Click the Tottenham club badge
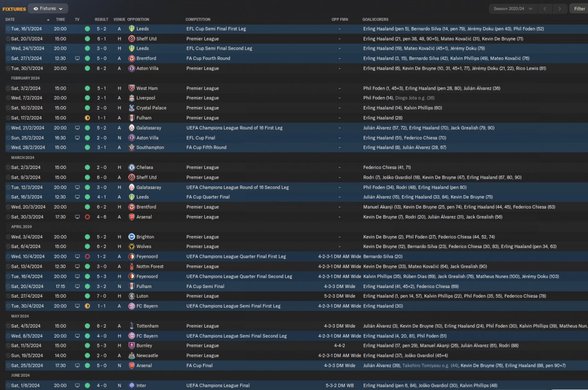This screenshot has width=588, height=390. (132, 326)
